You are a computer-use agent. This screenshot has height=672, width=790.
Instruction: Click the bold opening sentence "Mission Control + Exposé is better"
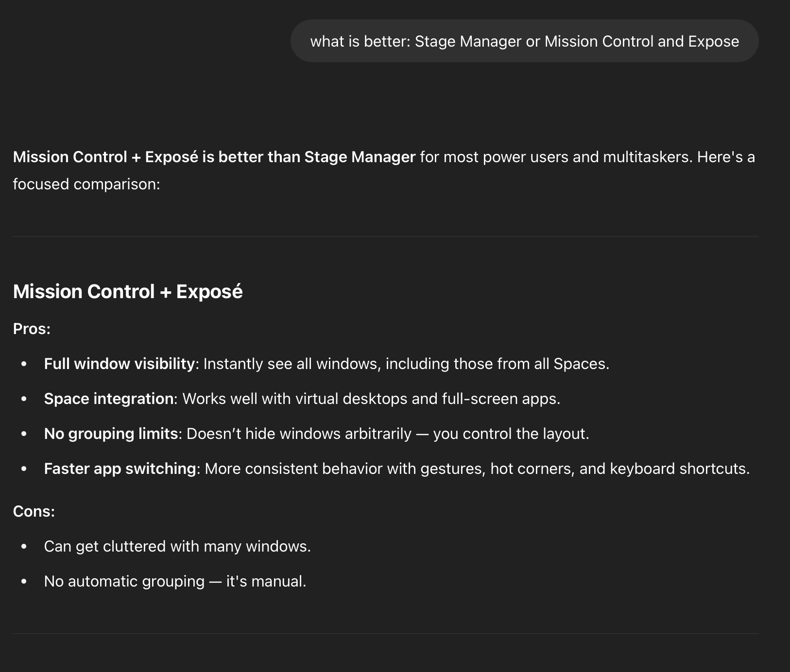(x=214, y=157)
